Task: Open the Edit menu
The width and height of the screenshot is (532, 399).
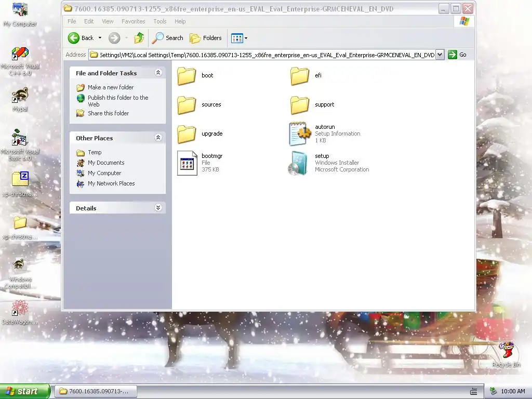Action: [89, 21]
